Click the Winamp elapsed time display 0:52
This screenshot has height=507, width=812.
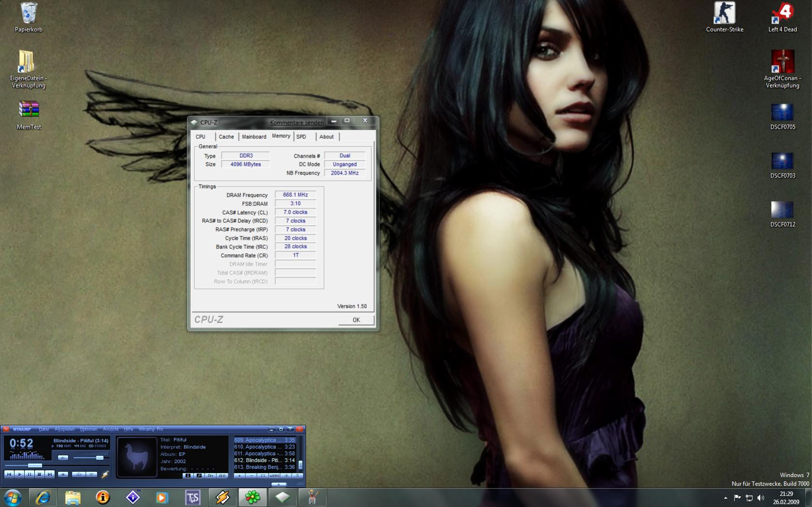pyautogui.click(x=21, y=444)
